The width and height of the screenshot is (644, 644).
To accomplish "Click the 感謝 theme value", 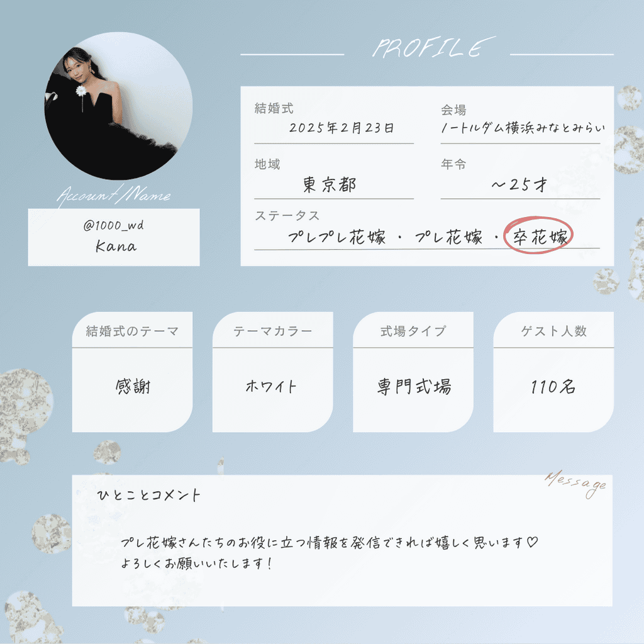I will pos(133,387).
